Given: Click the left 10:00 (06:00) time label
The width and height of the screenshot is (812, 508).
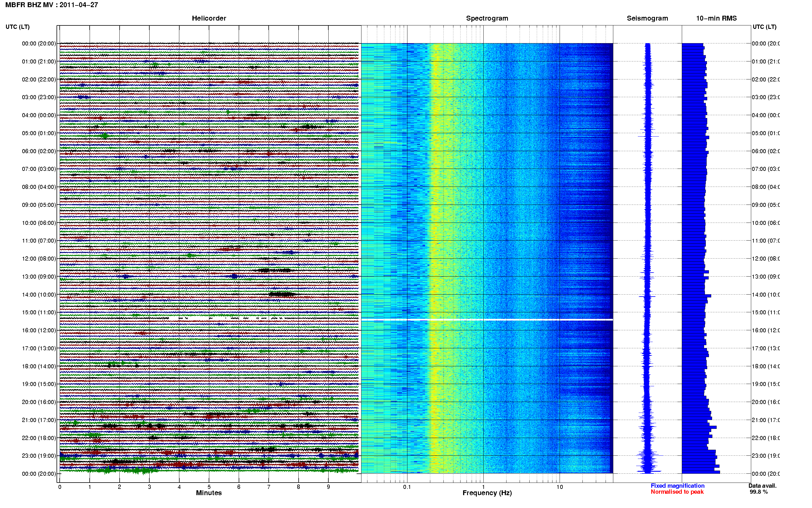Looking at the screenshot, I should point(39,223).
